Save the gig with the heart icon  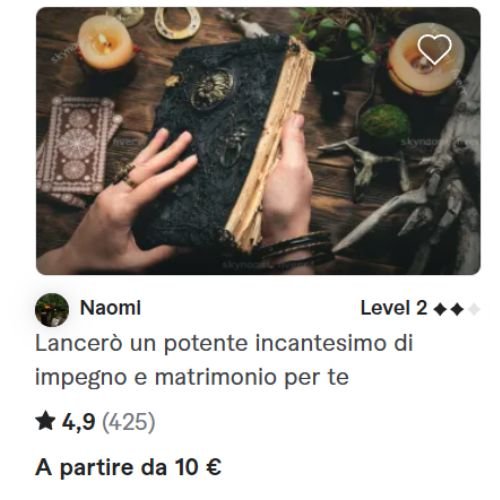(434, 49)
